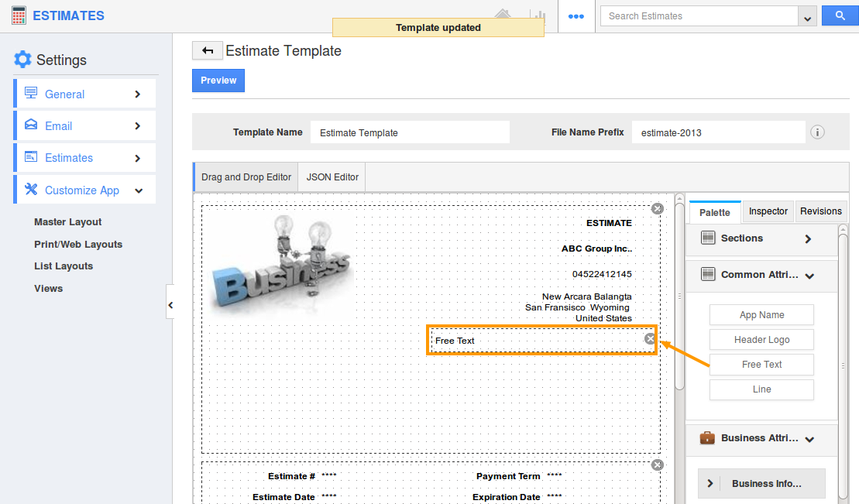Click the Template Name input field
Screen dimensions: 859x504
point(410,132)
